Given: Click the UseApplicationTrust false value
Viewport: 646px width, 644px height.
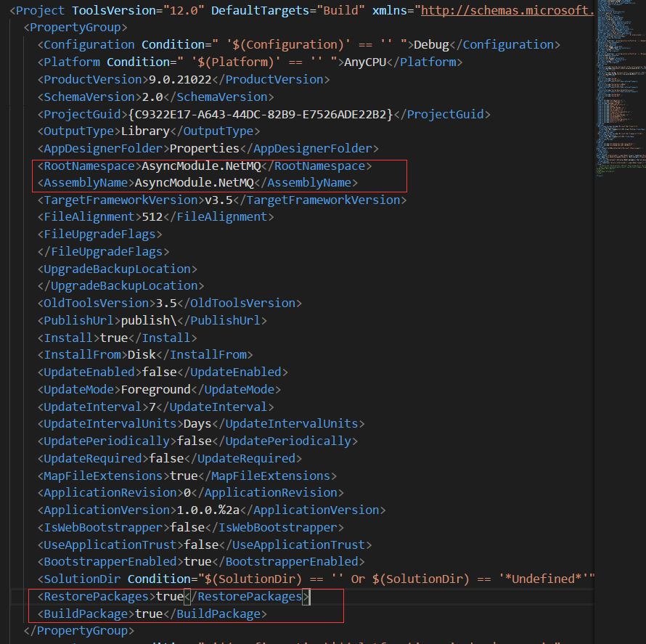Looking at the screenshot, I should click(x=201, y=545).
